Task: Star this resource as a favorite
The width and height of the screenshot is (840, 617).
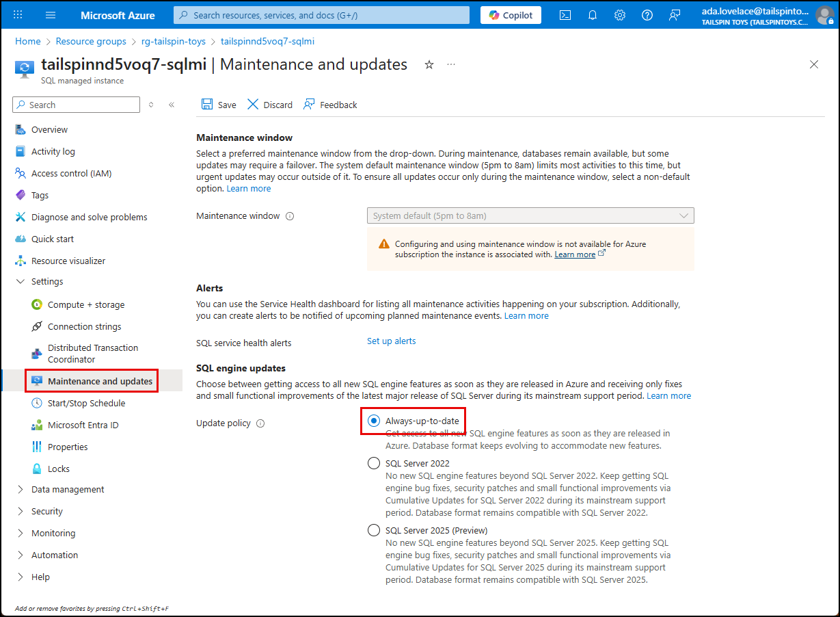Action: point(429,64)
